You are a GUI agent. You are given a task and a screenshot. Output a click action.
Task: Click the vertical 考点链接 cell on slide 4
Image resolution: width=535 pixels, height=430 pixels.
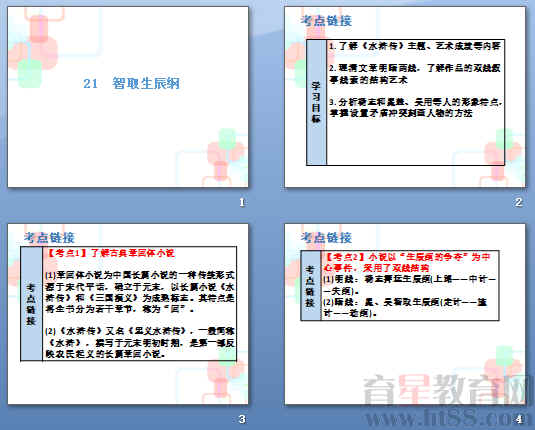point(310,286)
